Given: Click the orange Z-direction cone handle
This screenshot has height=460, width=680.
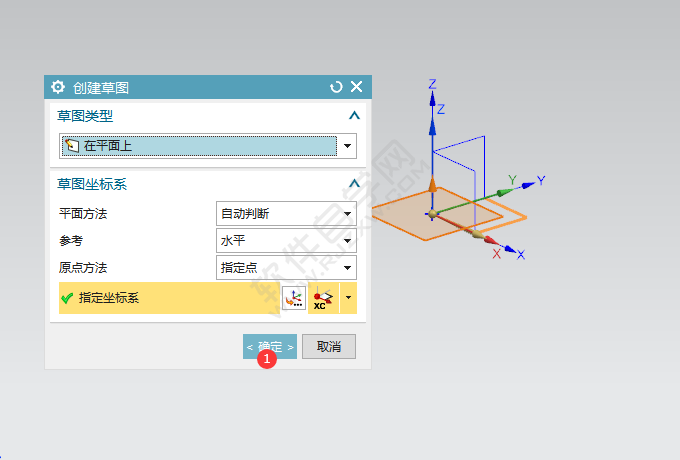Looking at the screenshot, I should 432,184.
